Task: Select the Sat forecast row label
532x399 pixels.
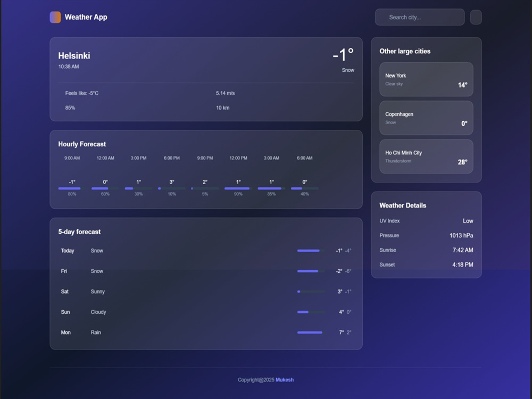Action: point(65,292)
